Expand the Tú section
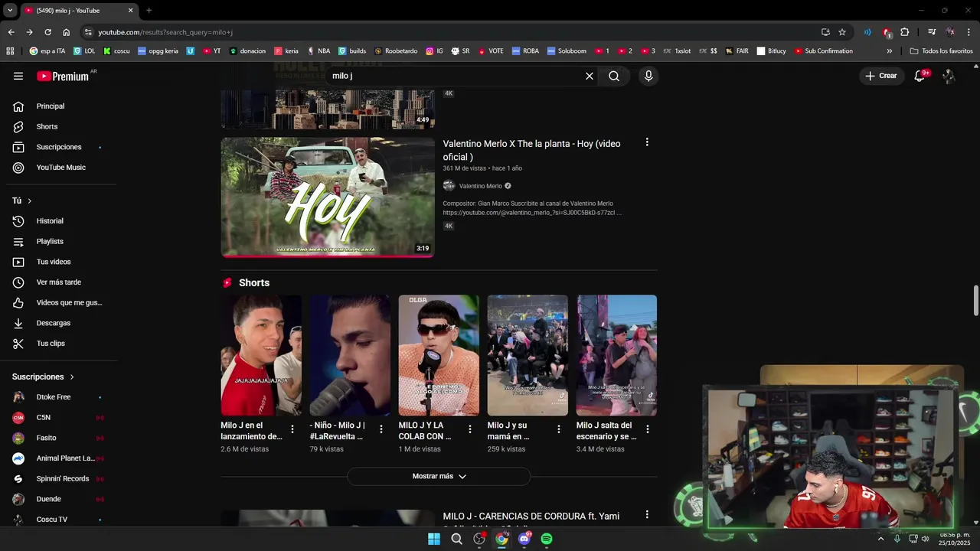 [x=22, y=201]
